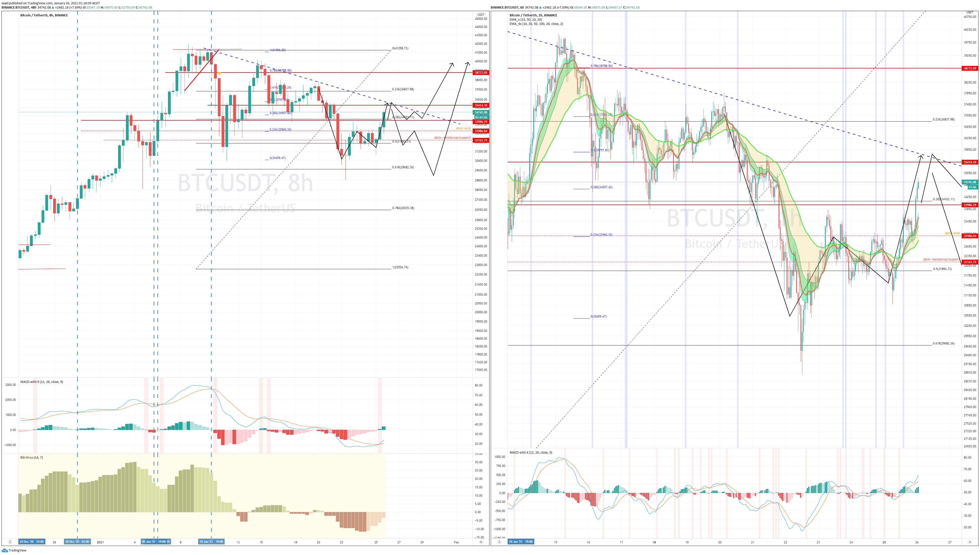Select the 'Bitcoin / TetherUS, 1h, BINANCE' chart title
Viewport: 980px width, 555px height.
pyautogui.click(x=533, y=15)
